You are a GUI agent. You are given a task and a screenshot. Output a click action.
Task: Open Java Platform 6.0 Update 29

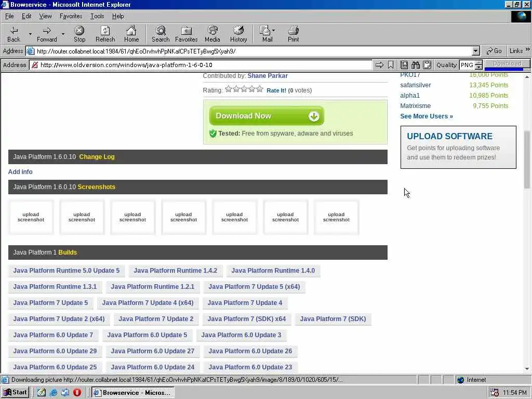55,351
